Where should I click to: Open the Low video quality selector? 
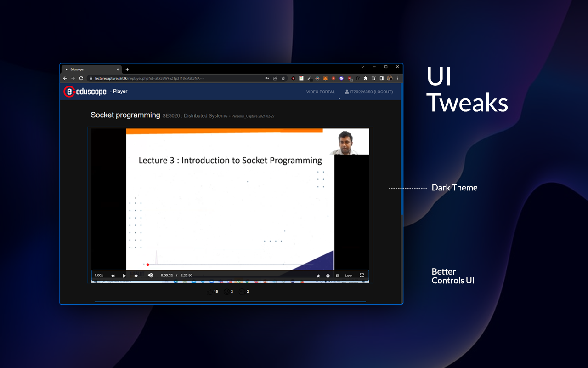click(x=349, y=276)
